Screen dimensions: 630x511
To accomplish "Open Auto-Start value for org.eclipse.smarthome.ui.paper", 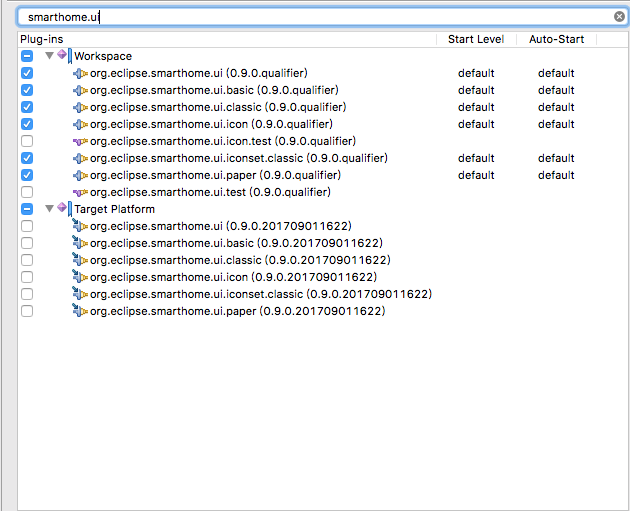I will pyautogui.click(x=556, y=175).
